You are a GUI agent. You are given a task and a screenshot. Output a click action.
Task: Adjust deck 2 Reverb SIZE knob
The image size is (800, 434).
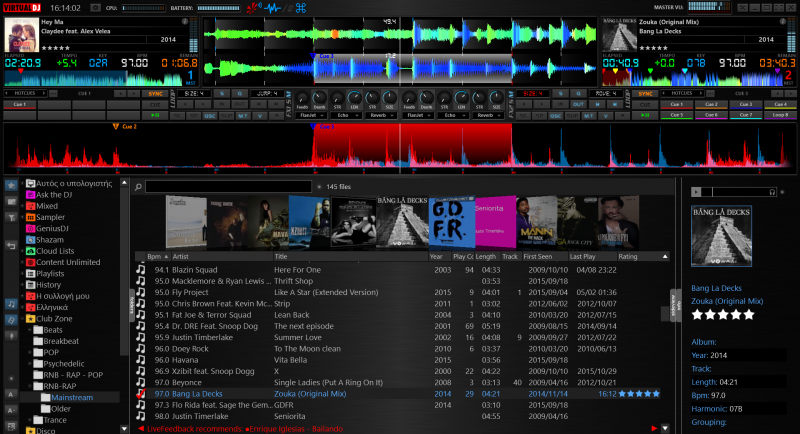[496, 98]
